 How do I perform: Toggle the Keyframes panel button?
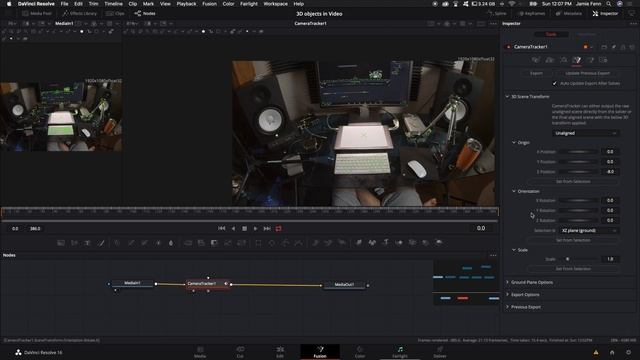pyautogui.click(x=531, y=13)
